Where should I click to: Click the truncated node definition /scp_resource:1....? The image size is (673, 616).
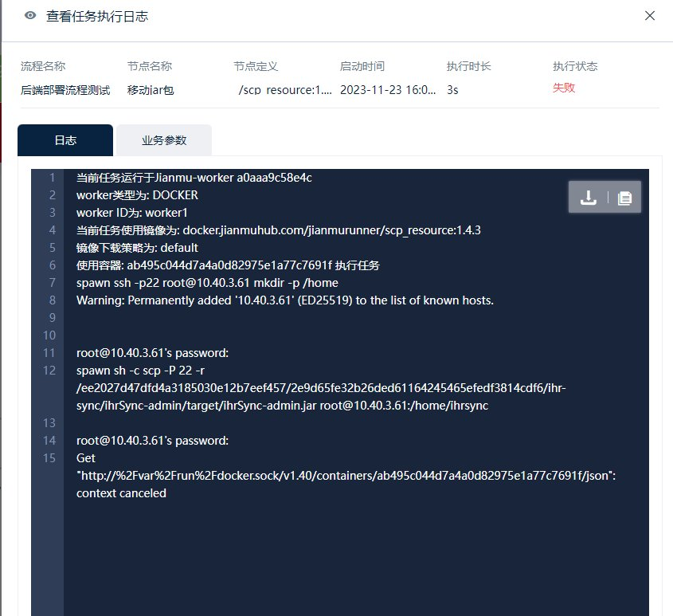pos(285,90)
